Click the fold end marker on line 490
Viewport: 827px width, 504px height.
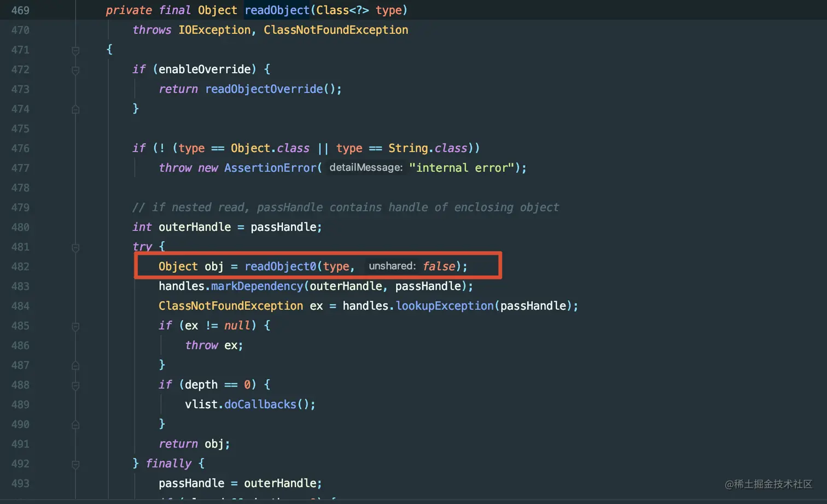(75, 425)
